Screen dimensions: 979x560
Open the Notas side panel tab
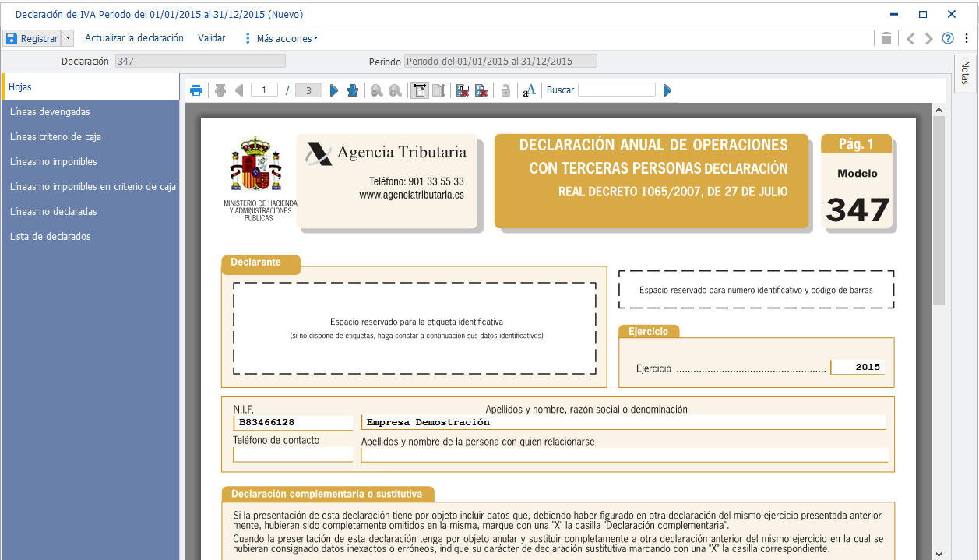point(965,74)
